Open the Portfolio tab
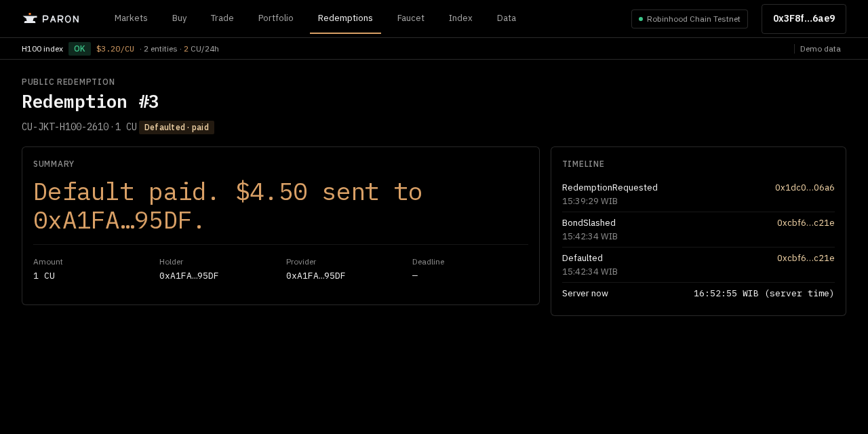 (275, 18)
